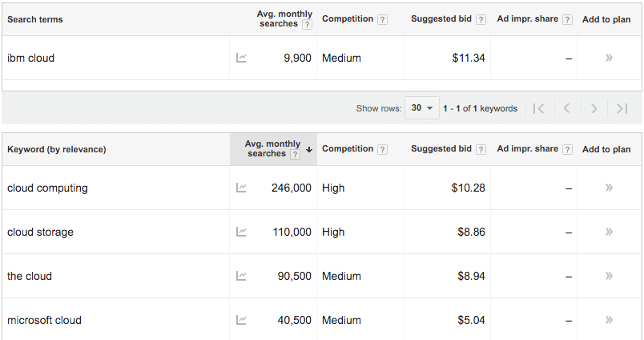Open help for Ad impr. share in Search terms table
Screen dimensions: 644x340
567,19
